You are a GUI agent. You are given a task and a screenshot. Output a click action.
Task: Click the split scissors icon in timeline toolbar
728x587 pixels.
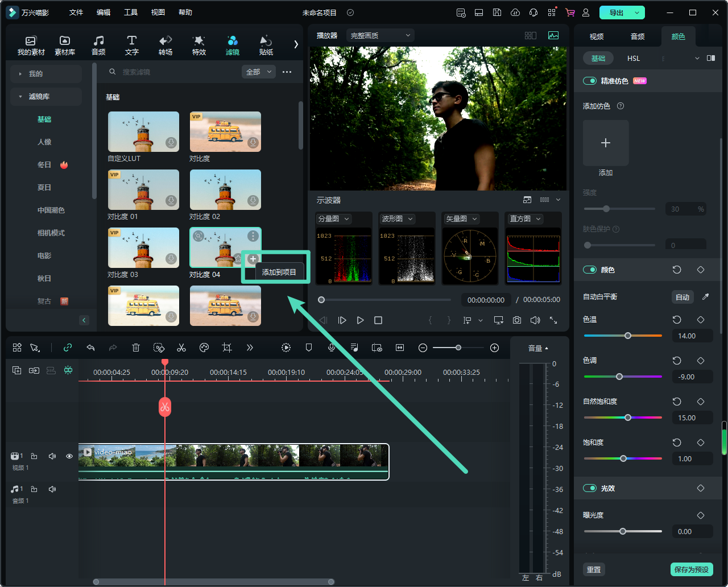(181, 348)
